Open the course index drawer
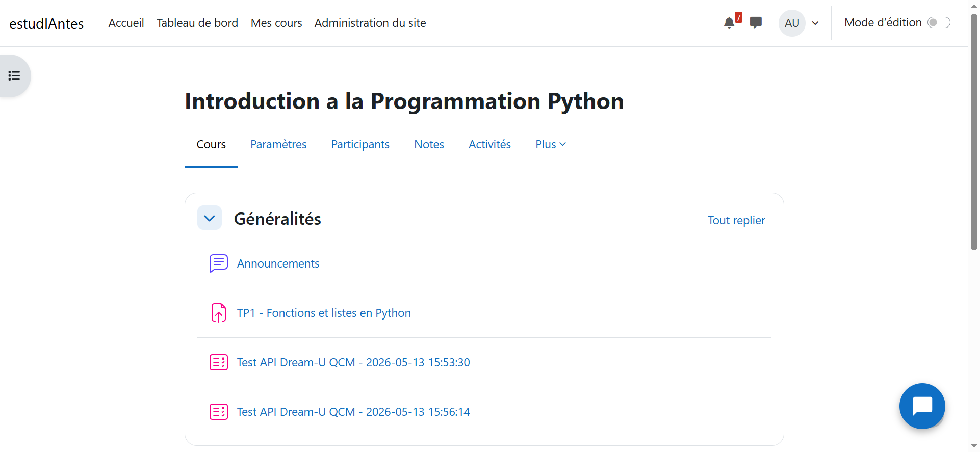The height and width of the screenshot is (452, 980). [14, 76]
